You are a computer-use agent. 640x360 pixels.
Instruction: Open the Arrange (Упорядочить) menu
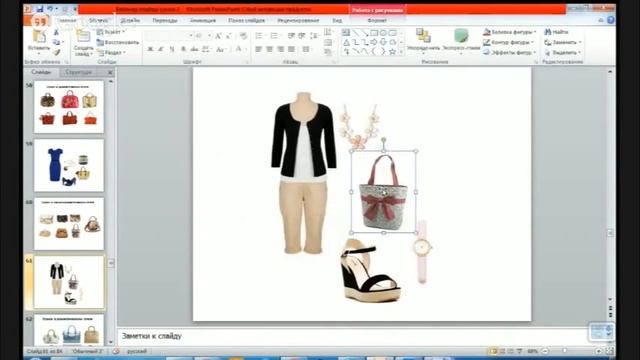coord(423,41)
